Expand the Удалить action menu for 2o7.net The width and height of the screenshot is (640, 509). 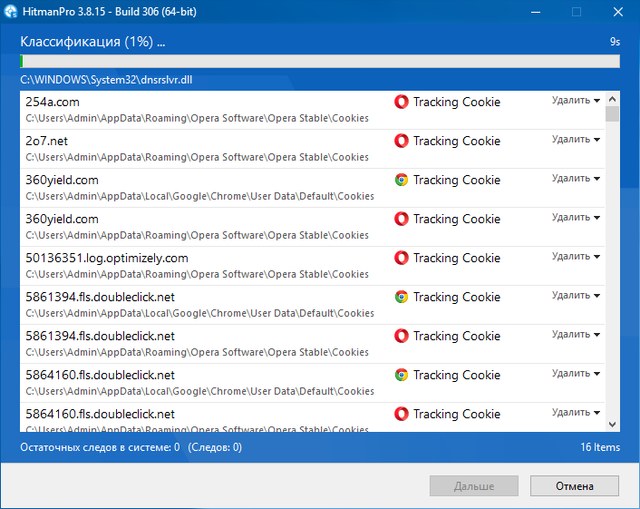tap(576, 139)
